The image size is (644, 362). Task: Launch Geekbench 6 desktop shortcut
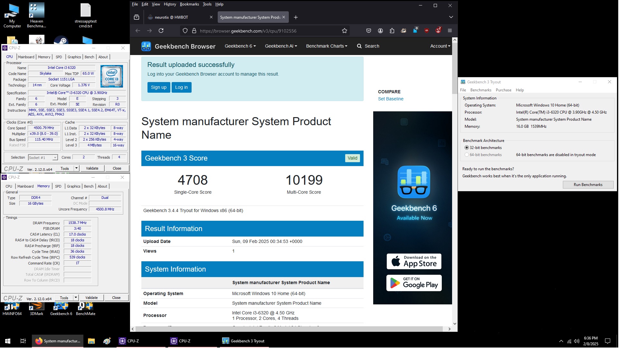pyautogui.click(x=61, y=309)
